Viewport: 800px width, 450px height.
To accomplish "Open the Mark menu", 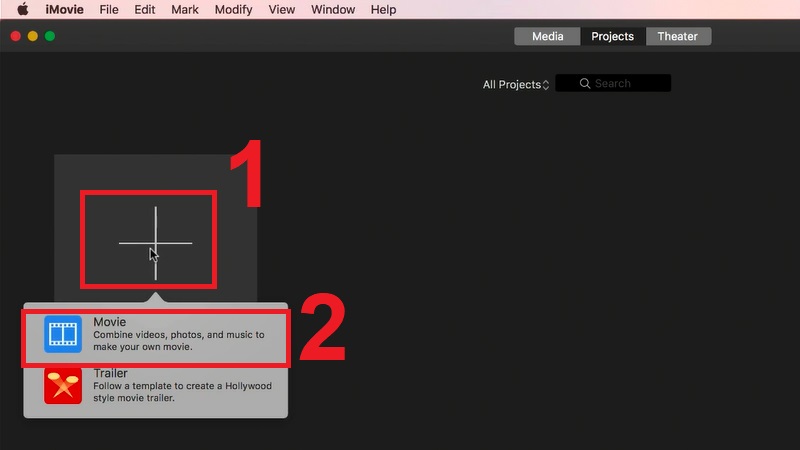I will point(185,10).
